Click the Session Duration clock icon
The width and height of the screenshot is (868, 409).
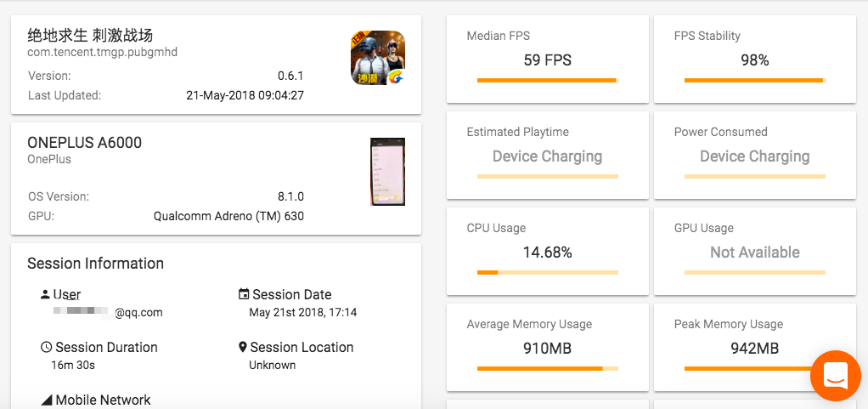46,347
